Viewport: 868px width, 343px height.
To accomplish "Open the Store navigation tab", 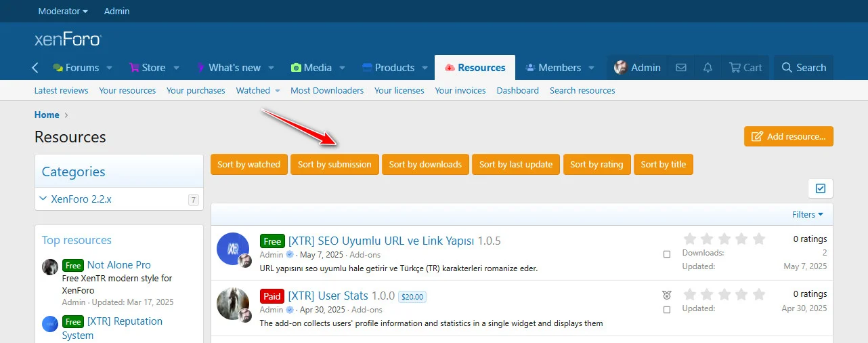I will pyautogui.click(x=147, y=68).
